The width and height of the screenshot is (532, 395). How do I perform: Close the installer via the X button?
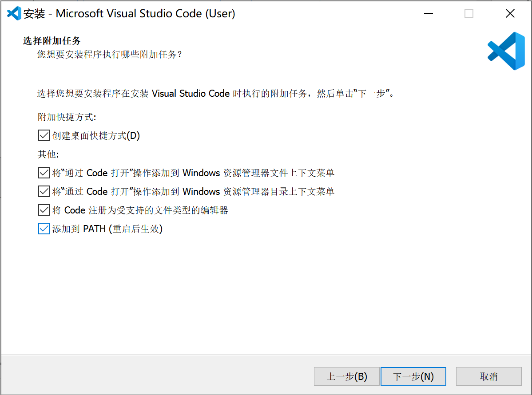[x=510, y=13]
